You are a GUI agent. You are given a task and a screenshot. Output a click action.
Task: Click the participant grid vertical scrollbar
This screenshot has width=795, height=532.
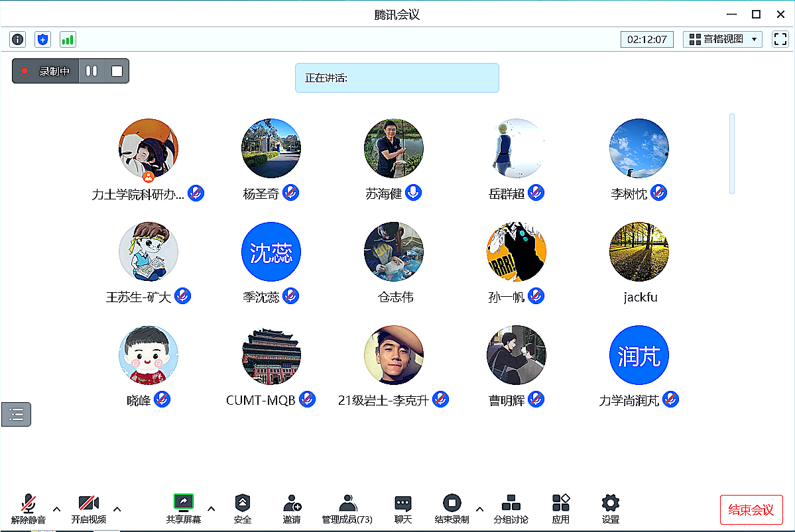click(732, 154)
